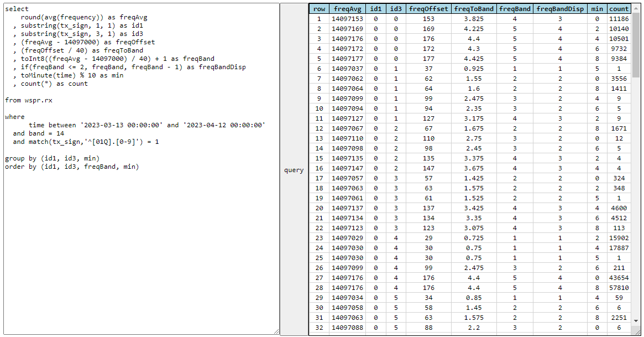
Task: Select the freqOffset column header
Action: click(x=428, y=9)
